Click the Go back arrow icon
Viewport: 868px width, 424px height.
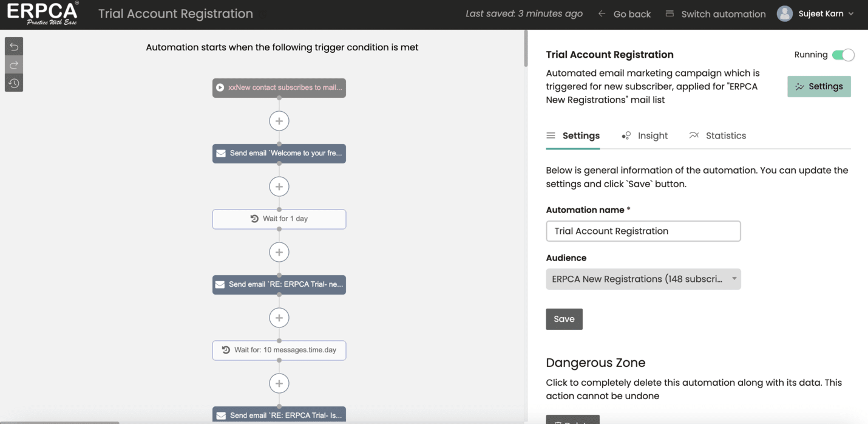click(602, 13)
